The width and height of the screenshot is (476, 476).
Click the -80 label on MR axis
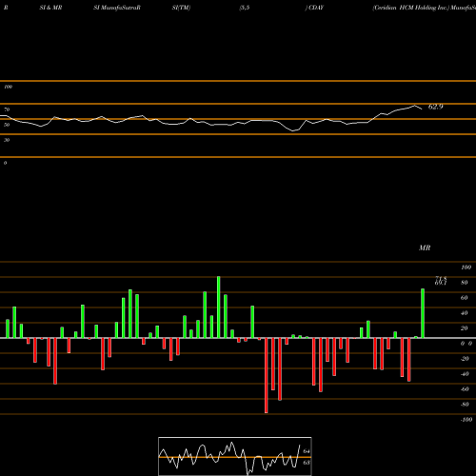pos(465,405)
